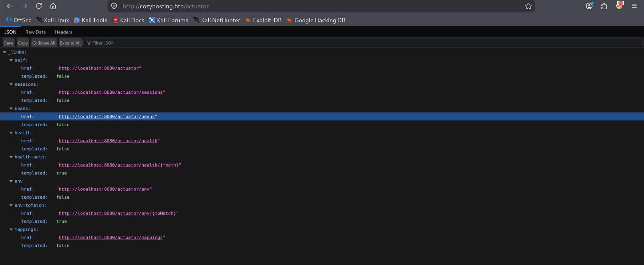Viewport: 644px width, 265px height.
Task: Open the Kali Forums bookmark
Action: coord(168,20)
